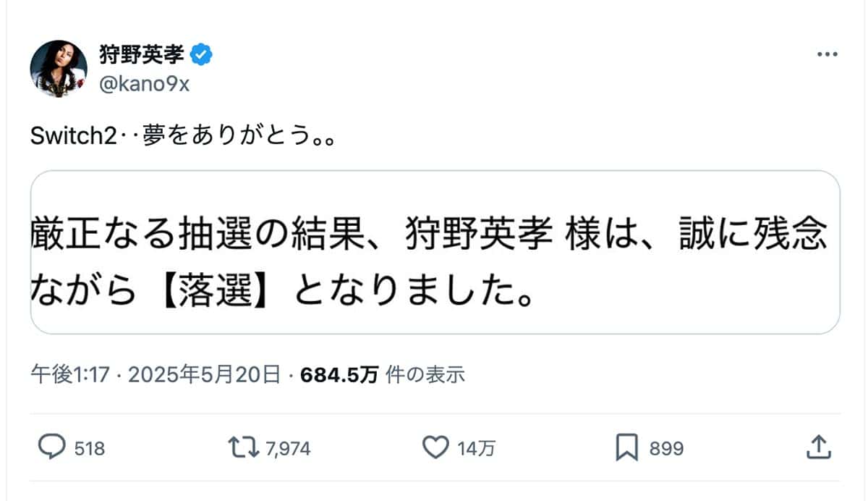Like the post with the heart icon
868x501 pixels.
pyautogui.click(x=435, y=447)
